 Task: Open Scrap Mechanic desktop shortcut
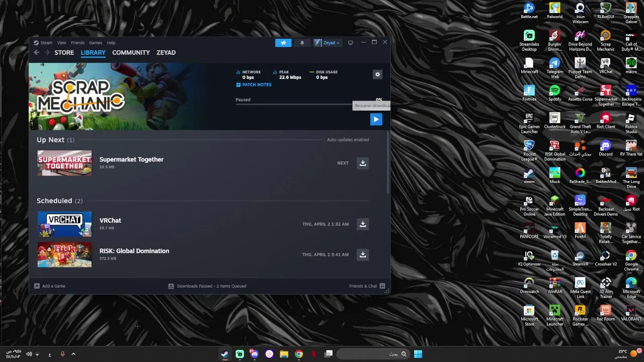(x=606, y=41)
